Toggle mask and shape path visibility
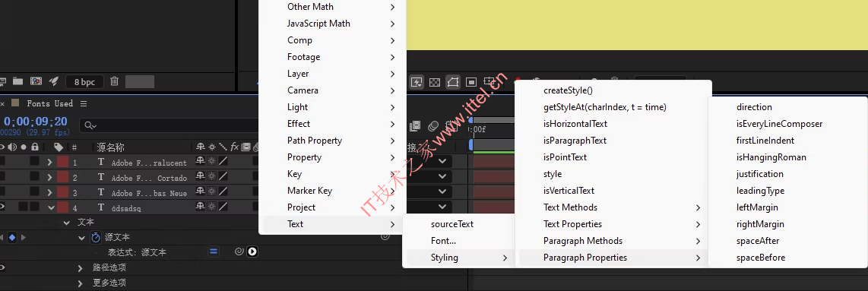This screenshot has width=868, height=291. click(453, 82)
